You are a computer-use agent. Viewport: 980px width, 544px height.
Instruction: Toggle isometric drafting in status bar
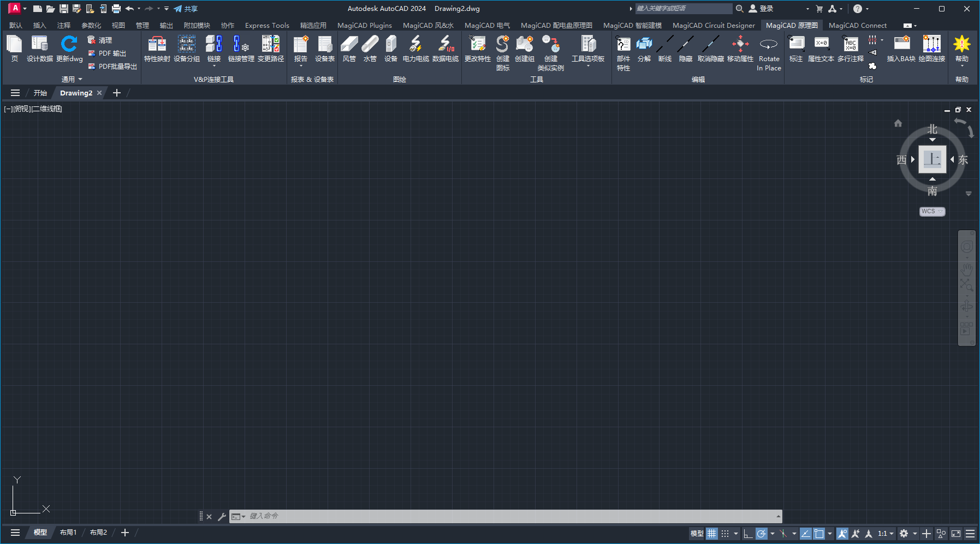tap(783, 534)
